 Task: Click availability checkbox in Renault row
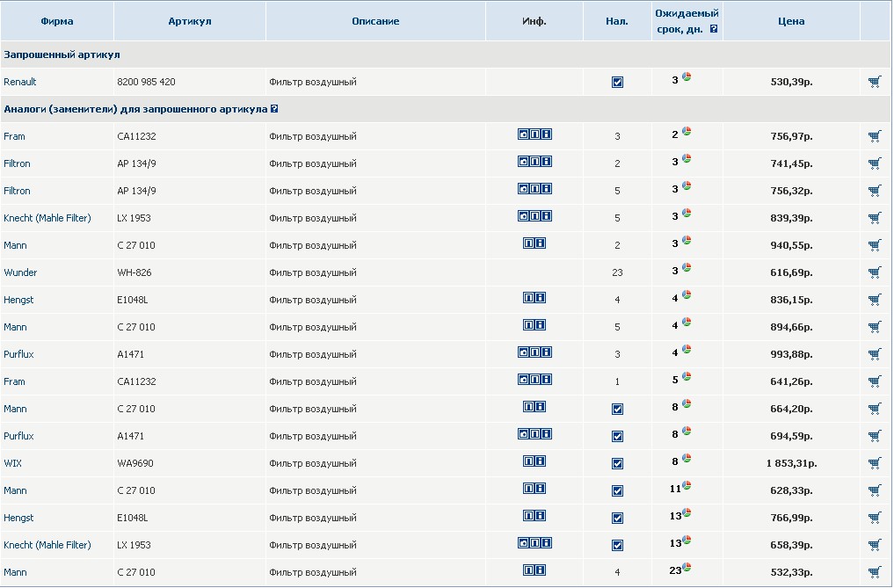click(617, 82)
